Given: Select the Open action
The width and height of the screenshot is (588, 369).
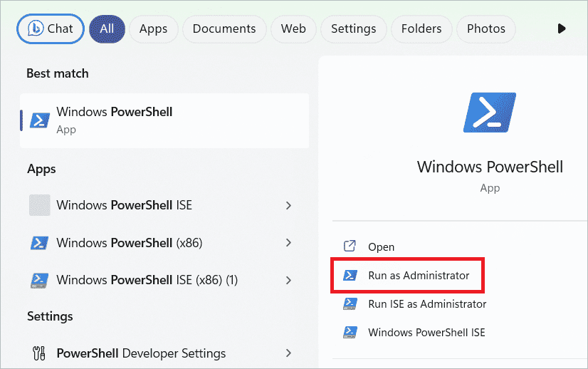Looking at the screenshot, I should 381,247.
